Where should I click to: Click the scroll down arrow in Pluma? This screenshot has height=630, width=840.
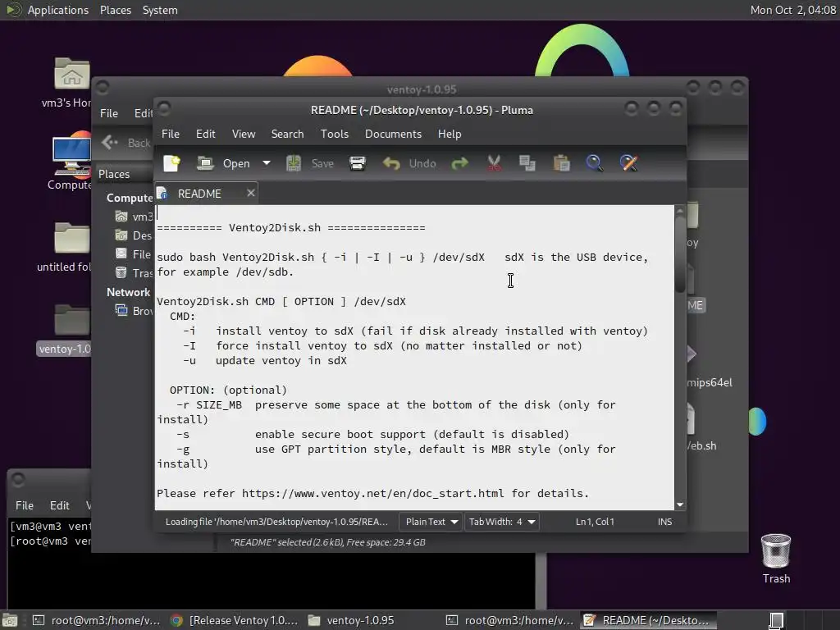click(x=680, y=504)
